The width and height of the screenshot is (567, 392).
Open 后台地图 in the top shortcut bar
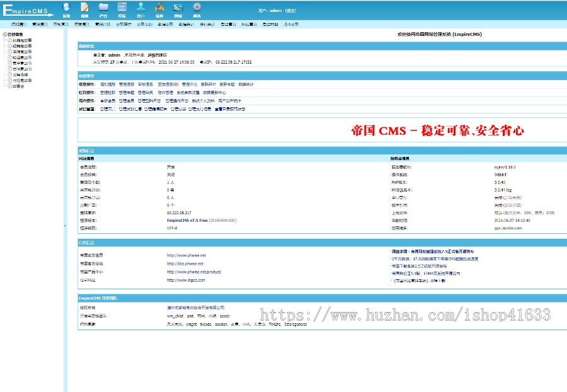(270, 24)
